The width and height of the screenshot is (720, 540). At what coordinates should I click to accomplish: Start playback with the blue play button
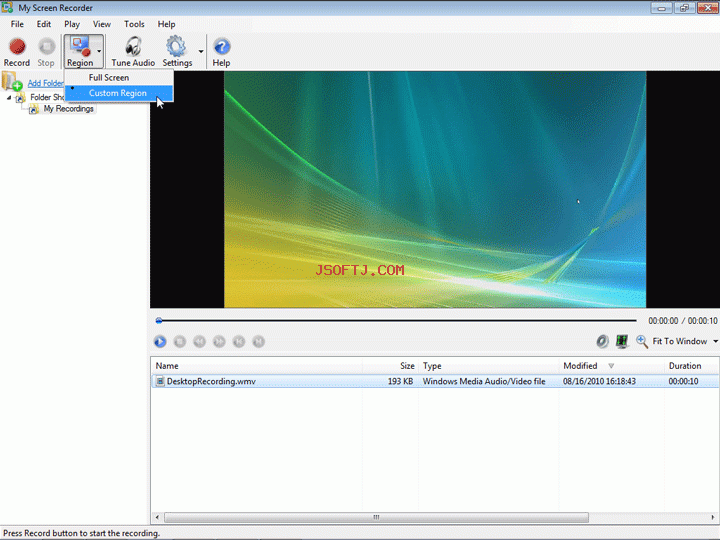(x=160, y=342)
